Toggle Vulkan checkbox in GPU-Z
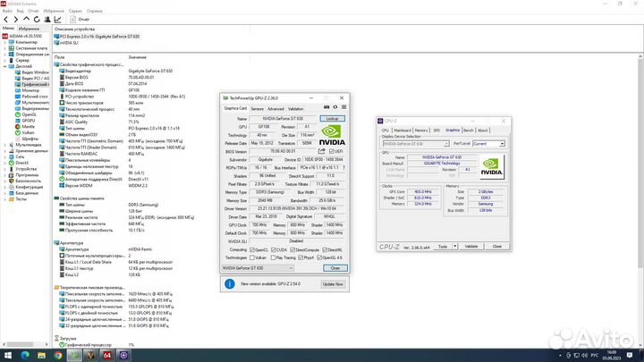The height and width of the screenshot is (362, 644). tap(252, 257)
